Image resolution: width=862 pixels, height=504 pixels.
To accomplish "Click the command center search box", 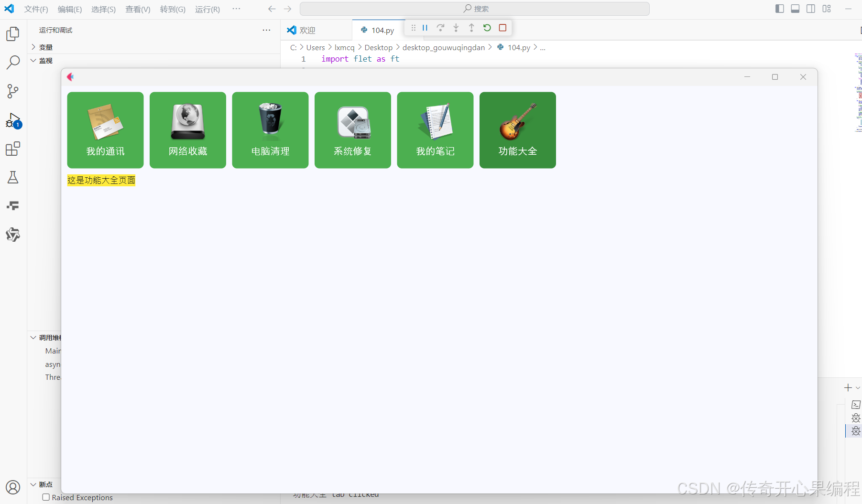I will point(474,9).
